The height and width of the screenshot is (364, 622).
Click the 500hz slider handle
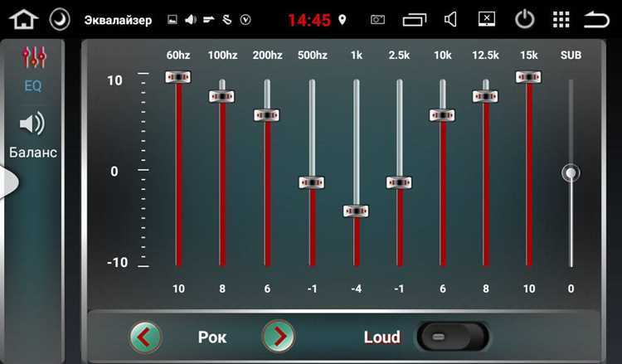(311, 182)
